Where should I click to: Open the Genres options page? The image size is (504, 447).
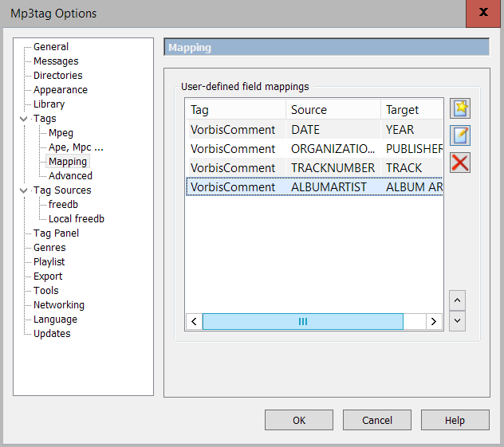pos(49,248)
